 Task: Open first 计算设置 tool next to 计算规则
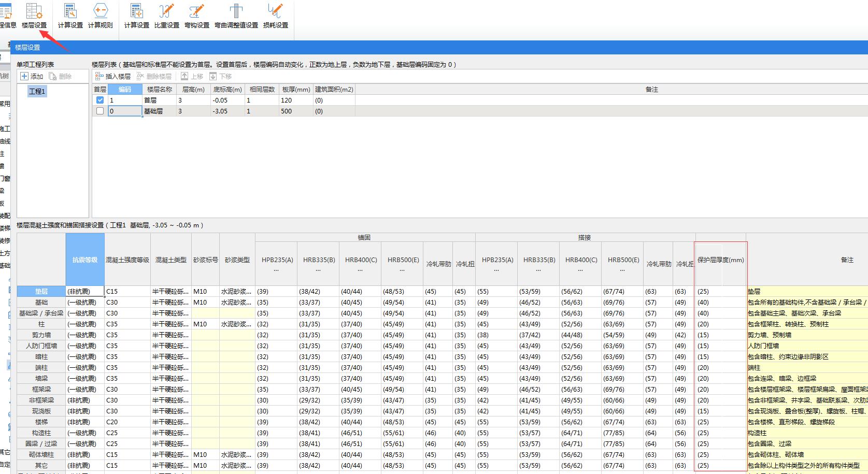tap(70, 16)
